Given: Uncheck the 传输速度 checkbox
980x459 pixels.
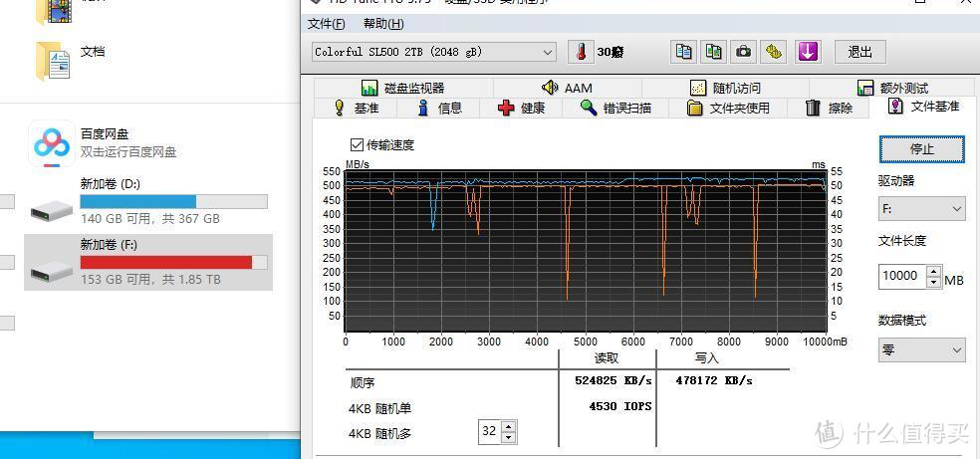Looking at the screenshot, I should 357,145.
